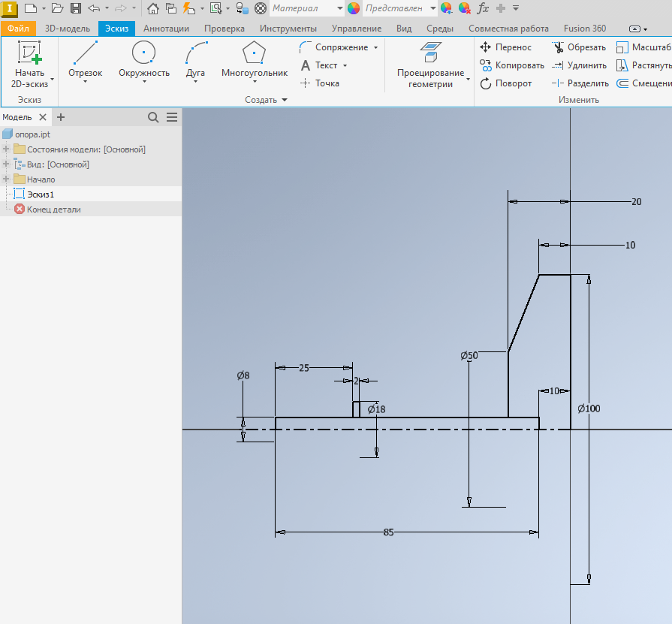Select Эскиз1 in the model tree
The image size is (672, 624).
point(41,194)
